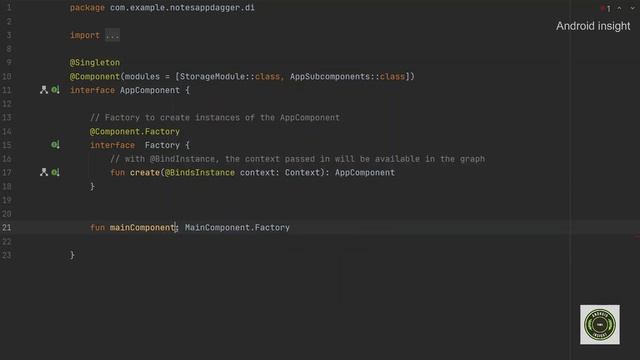Click MainComponent.Factory return type

pyautogui.click(x=237, y=227)
